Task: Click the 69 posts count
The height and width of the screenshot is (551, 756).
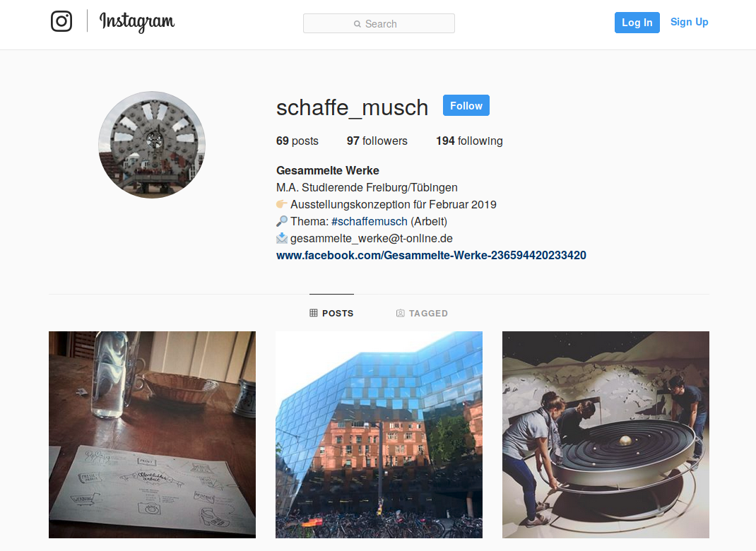Action: coord(297,141)
